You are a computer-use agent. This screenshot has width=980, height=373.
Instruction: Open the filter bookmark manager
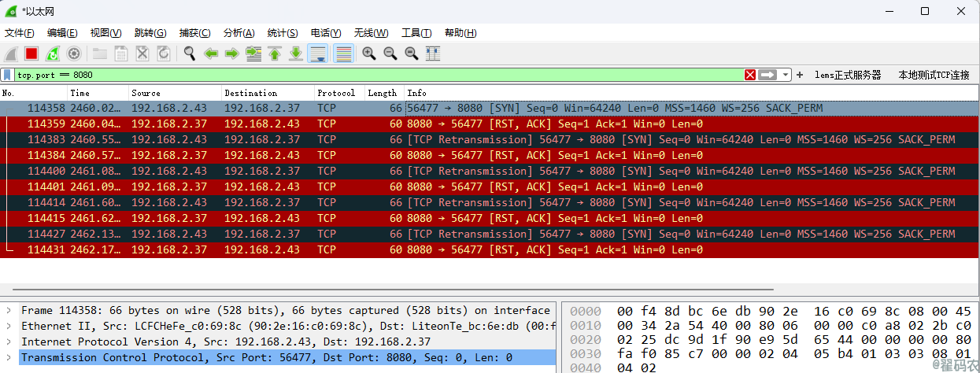pos(7,75)
